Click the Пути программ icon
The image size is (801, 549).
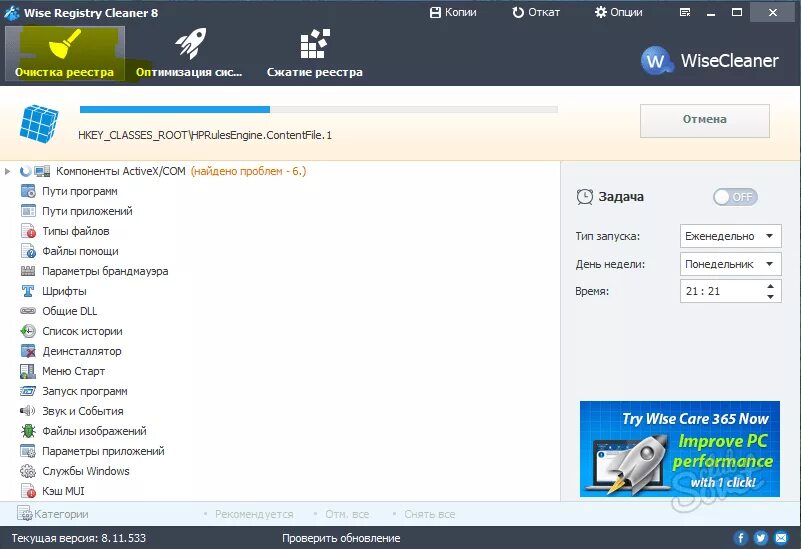click(x=28, y=191)
